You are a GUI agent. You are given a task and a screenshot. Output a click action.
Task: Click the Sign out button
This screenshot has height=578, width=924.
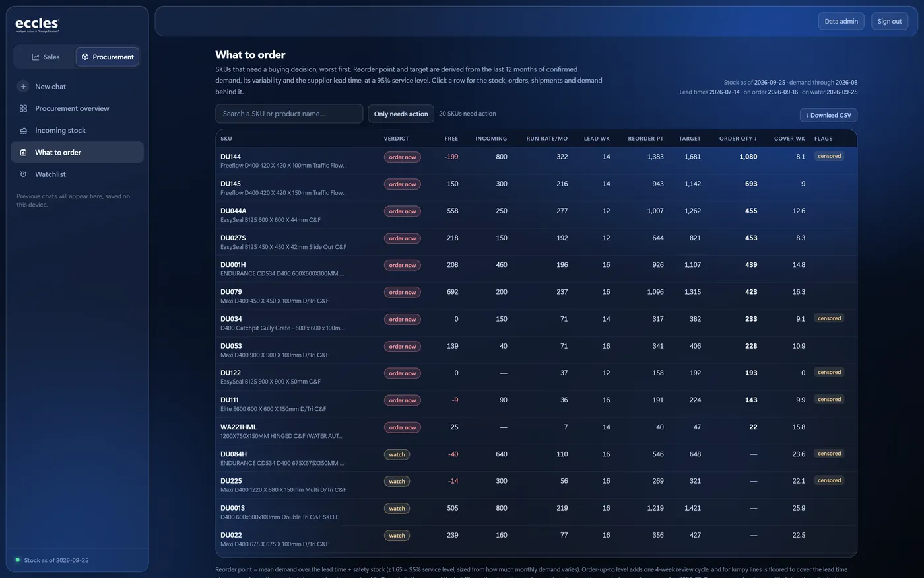coord(890,21)
